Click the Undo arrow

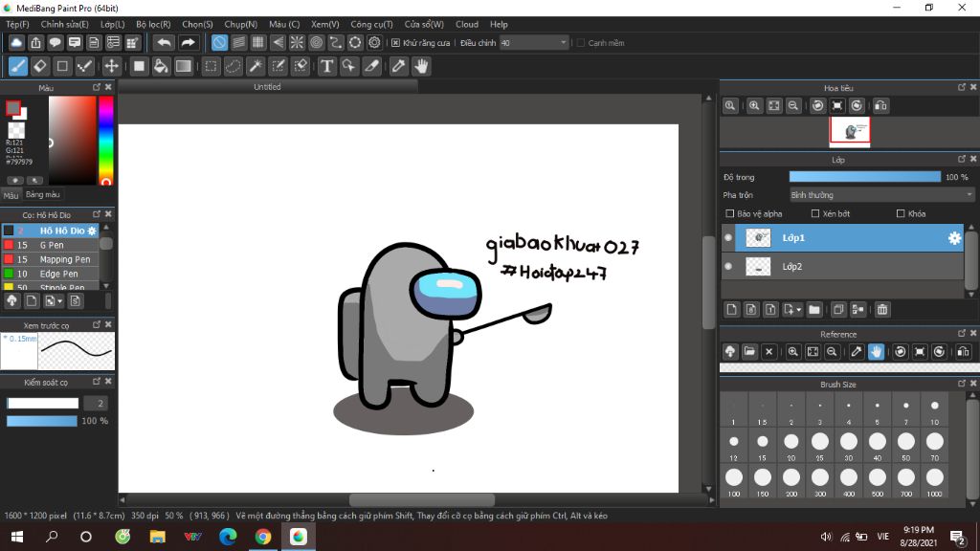[164, 42]
